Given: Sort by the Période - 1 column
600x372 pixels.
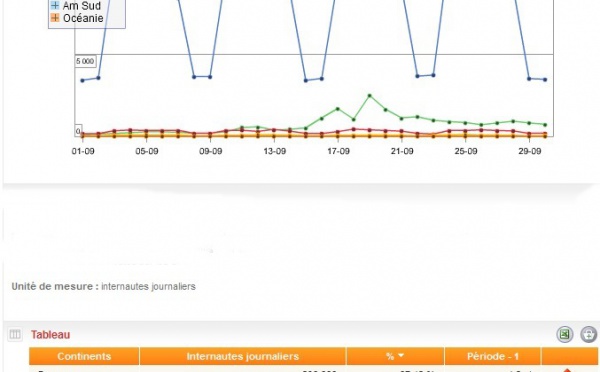Looking at the screenshot, I should (x=492, y=356).
